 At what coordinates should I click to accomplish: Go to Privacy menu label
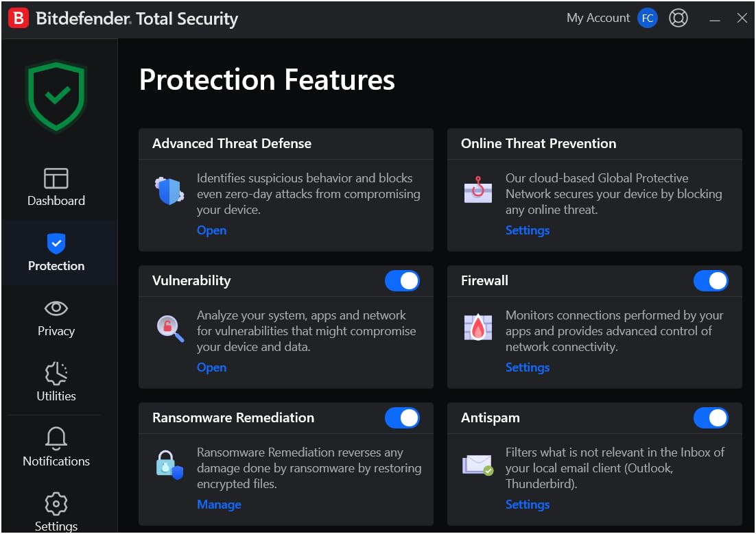pyautogui.click(x=56, y=331)
